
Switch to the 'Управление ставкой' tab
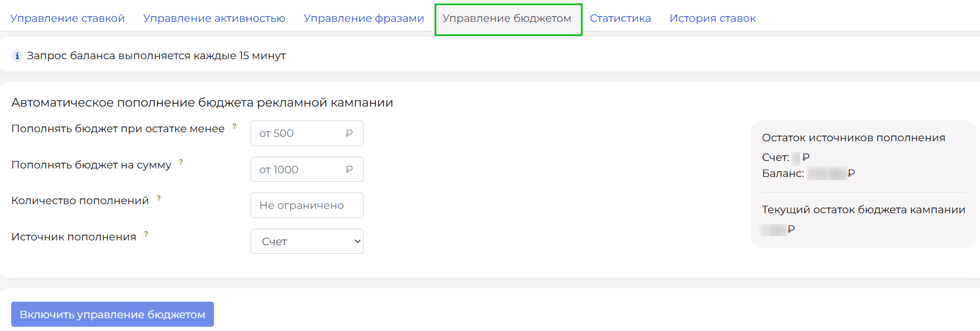tap(68, 18)
